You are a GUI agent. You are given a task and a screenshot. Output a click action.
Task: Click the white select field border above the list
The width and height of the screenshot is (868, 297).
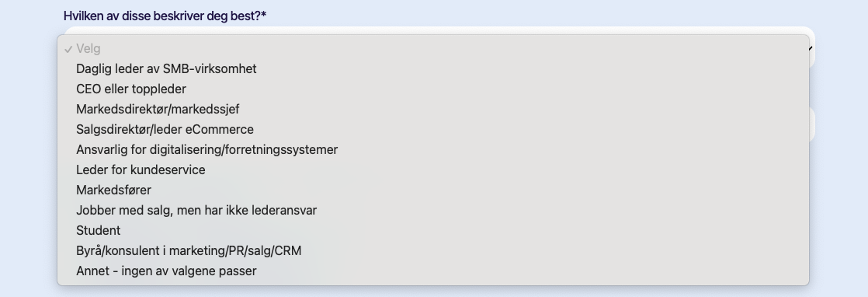pos(439,30)
